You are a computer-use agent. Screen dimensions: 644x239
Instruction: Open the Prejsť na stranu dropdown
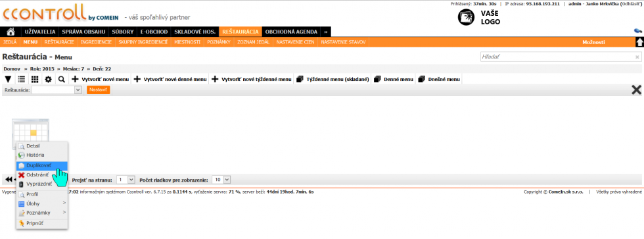point(126,180)
